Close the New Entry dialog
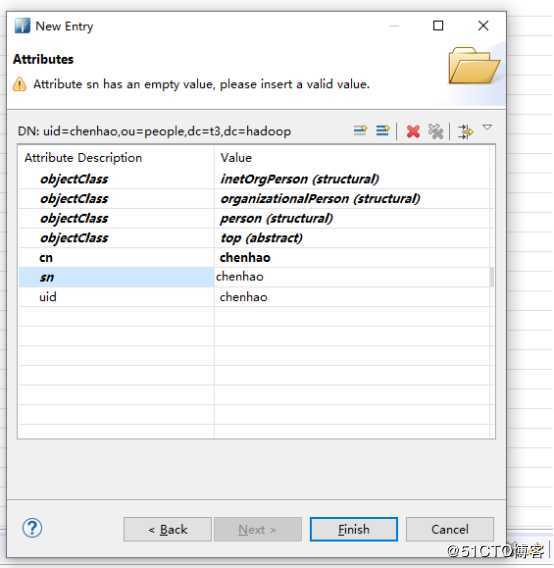Screen dimensions: 554x568 point(483,26)
